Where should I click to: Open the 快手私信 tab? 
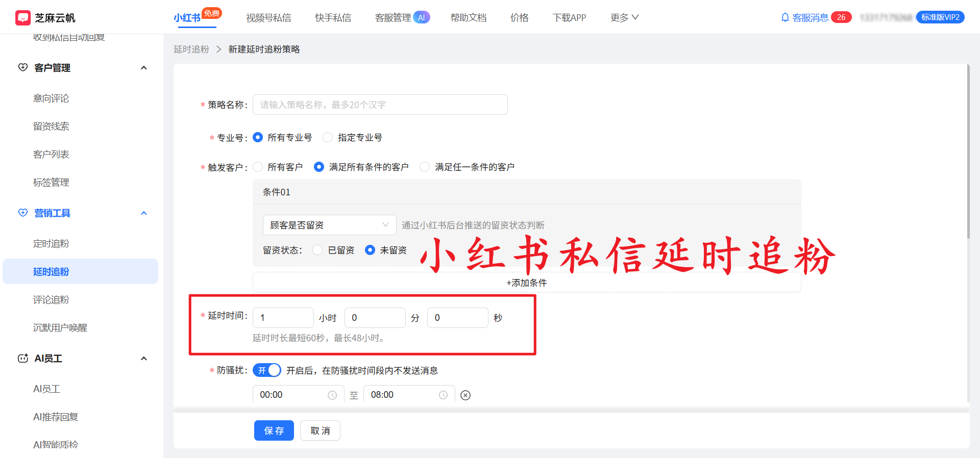(x=333, y=18)
